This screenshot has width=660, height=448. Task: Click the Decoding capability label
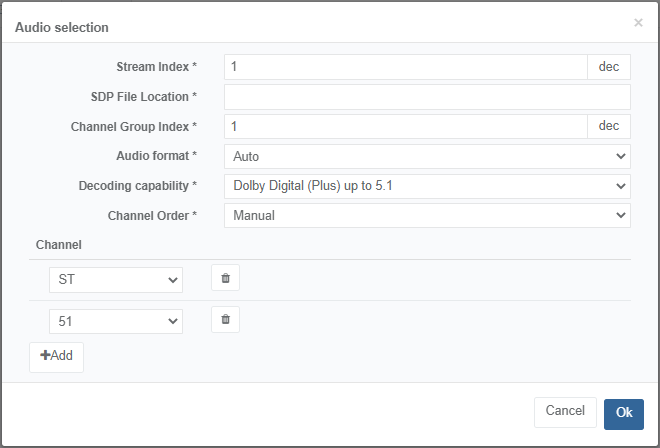click(138, 186)
